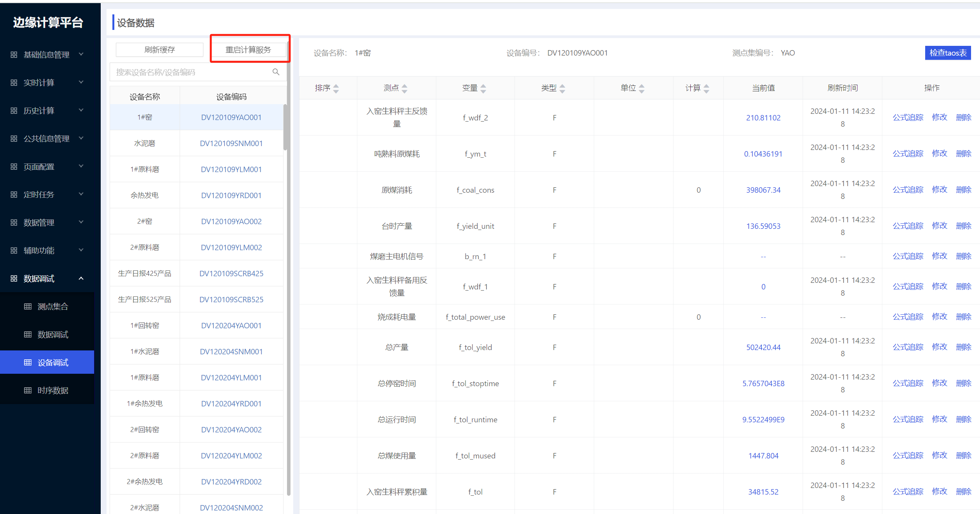Click the device list vertical scrollbar thumb
The height and width of the screenshot is (514, 980).
coord(285,127)
